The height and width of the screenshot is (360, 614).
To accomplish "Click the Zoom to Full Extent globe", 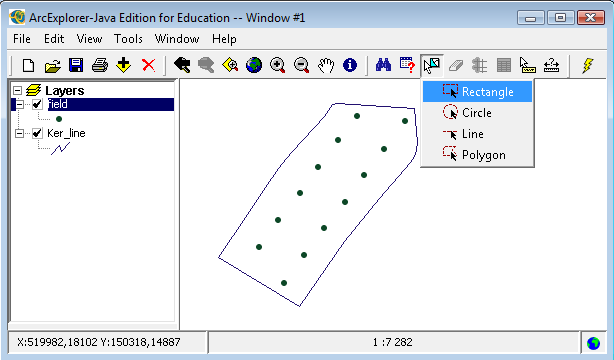I will tap(254, 65).
